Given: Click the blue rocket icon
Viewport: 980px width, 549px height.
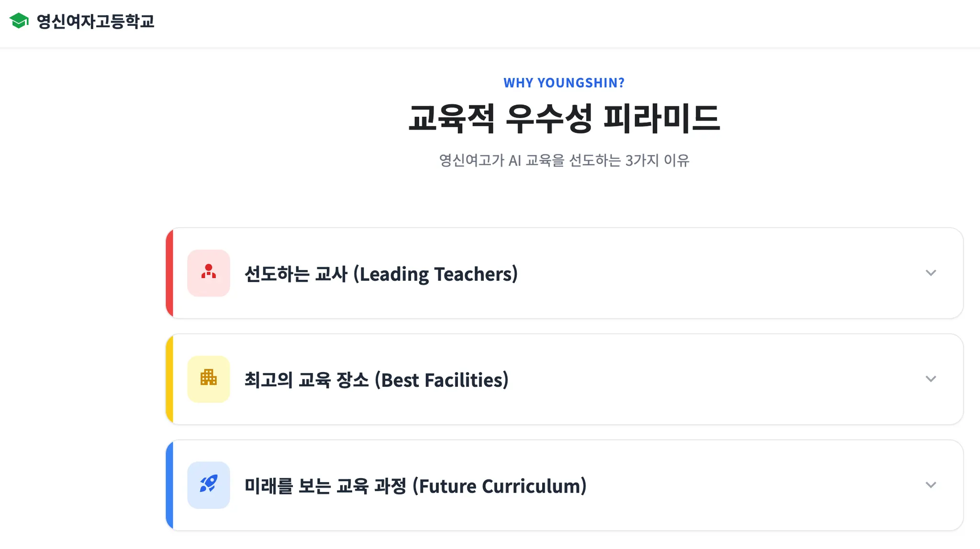Looking at the screenshot, I should pyautogui.click(x=209, y=484).
